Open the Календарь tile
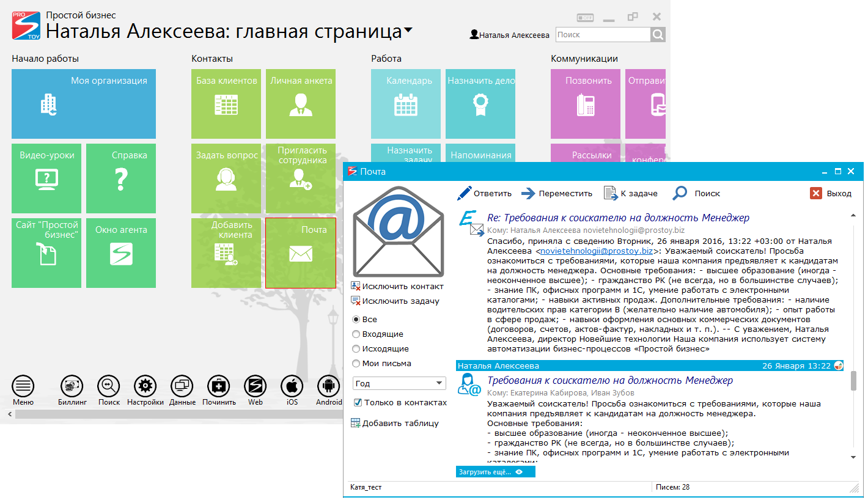The height and width of the screenshot is (500, 868). click(406, 104)
